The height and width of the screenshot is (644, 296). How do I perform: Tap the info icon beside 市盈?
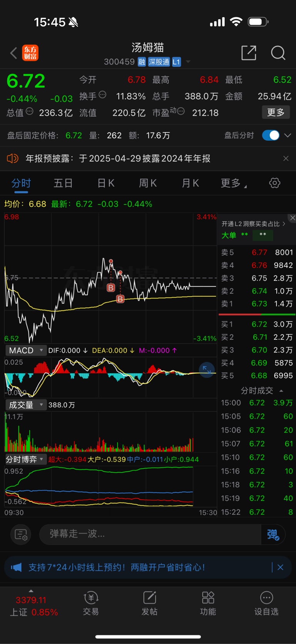tap(181, 112)
